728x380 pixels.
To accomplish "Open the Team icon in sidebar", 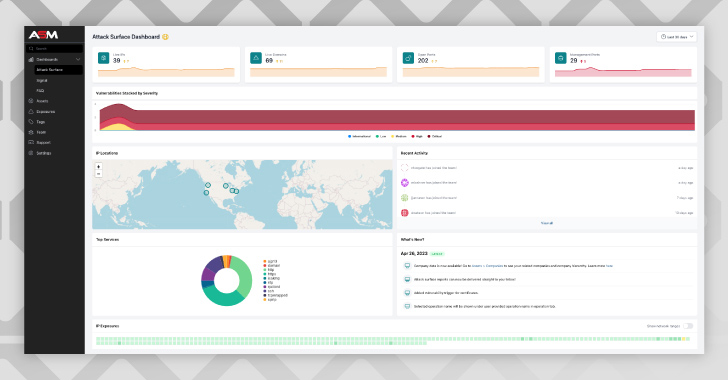I will [x=31, y=132].
